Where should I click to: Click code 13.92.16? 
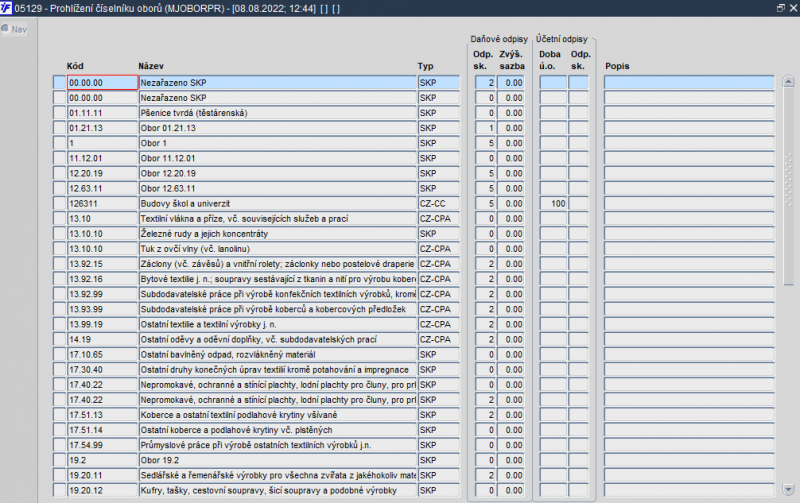[x=102, y=279]
